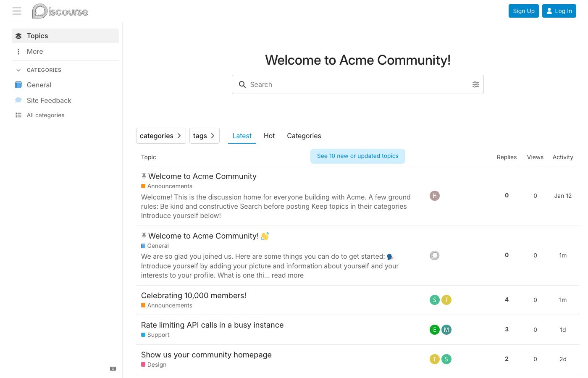Open Rate limiting API calls topic
588x378 pixels.
[x=212, y=325]
